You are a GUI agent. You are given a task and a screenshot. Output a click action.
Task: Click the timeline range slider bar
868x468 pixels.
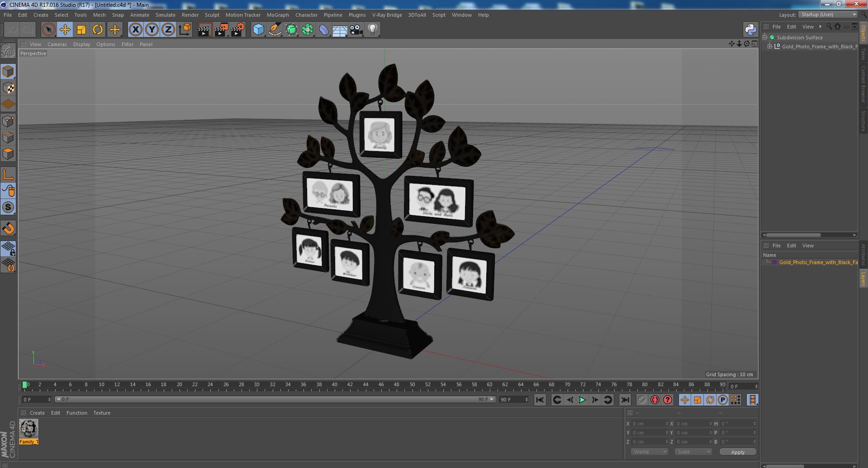click(x=275, y=400)
